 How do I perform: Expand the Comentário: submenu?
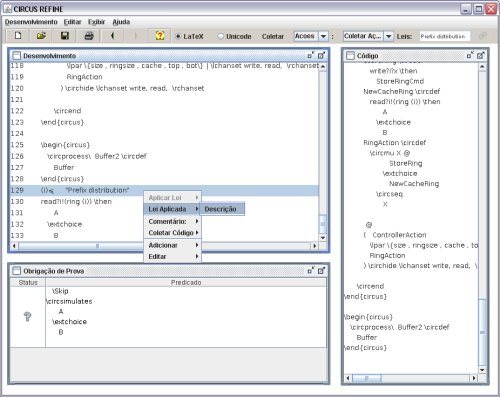coord(173,221)
